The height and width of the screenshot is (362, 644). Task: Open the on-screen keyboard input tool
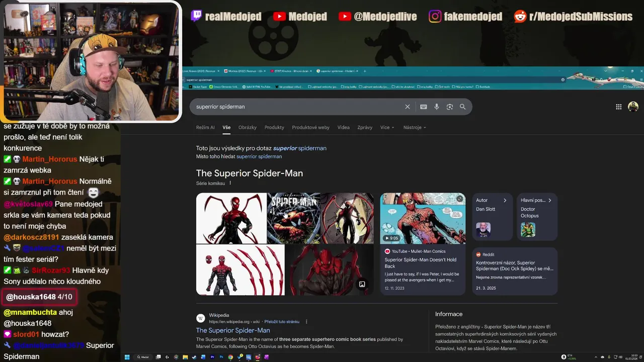point(424,107)
